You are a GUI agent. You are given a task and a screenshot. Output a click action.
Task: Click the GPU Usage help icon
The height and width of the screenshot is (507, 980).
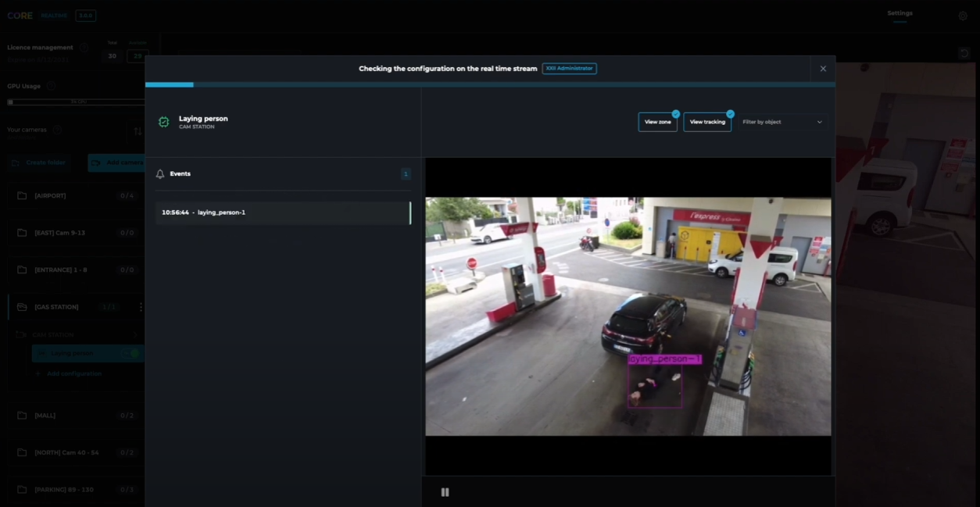pyautogui.click(x=51, y=86)
